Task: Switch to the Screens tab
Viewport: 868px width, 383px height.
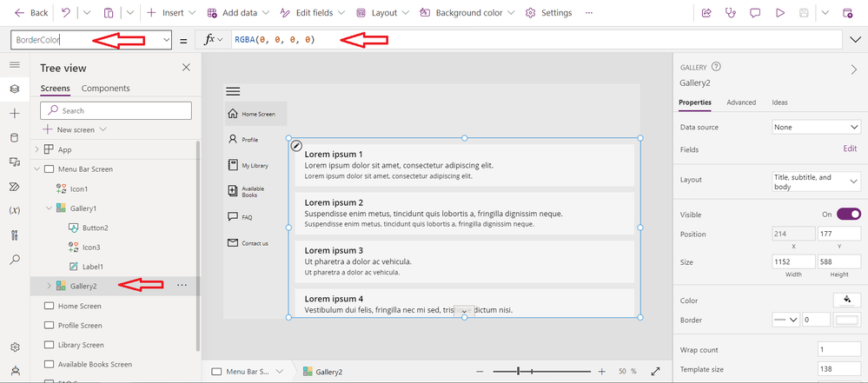Action: click(x=56, y=89)
